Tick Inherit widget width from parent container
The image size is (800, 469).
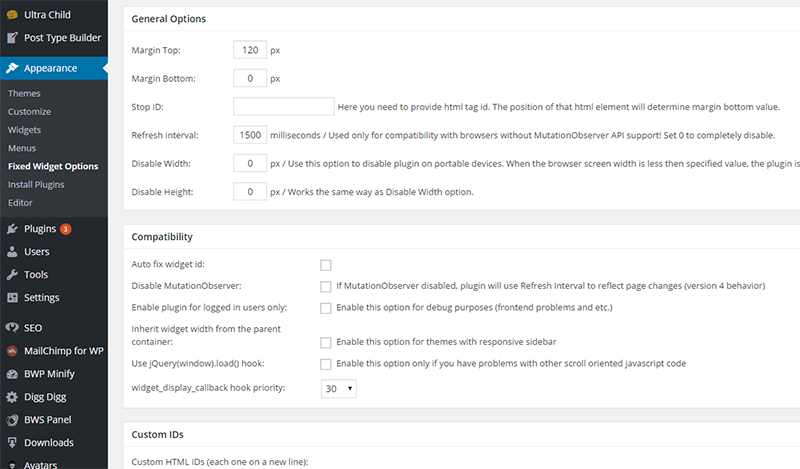point(326,342)
